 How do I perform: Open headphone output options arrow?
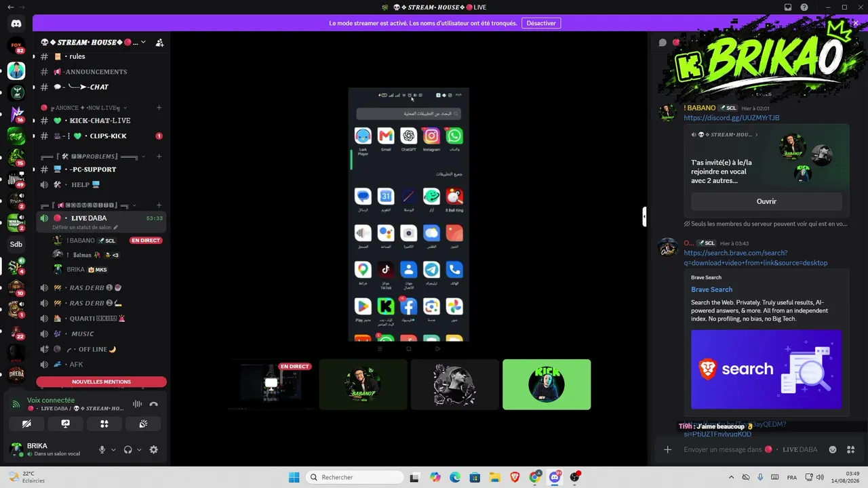pyautogui.click(x=139, y=449)
